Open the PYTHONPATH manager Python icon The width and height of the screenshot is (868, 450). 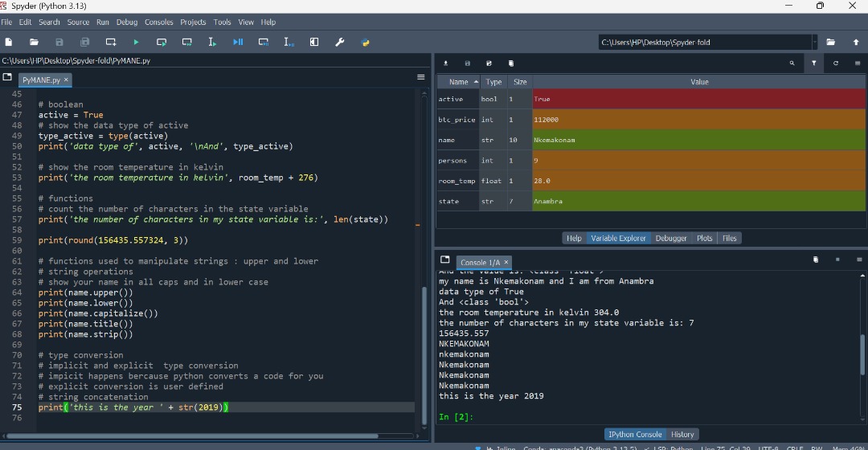click(x=366, y=42)
